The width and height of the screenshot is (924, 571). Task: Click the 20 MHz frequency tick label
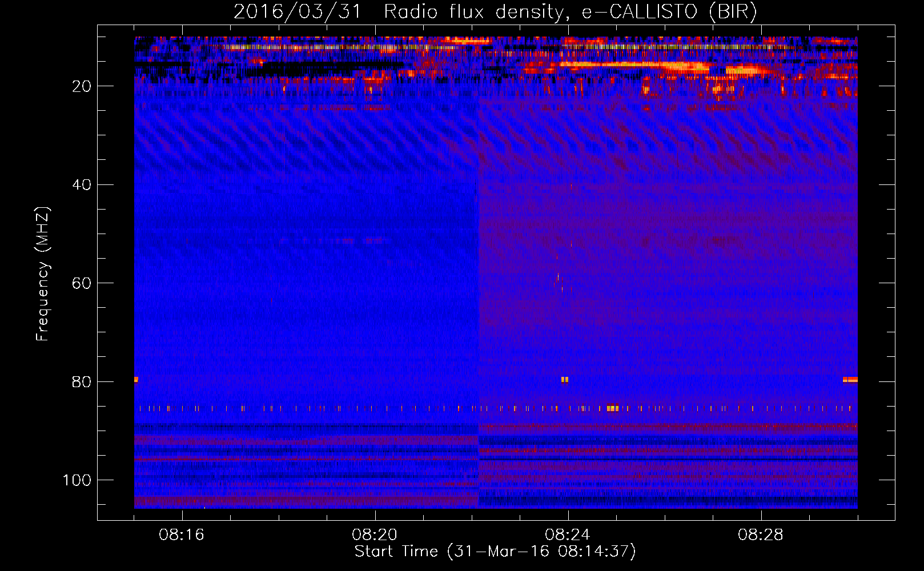[x=82, y=86]
